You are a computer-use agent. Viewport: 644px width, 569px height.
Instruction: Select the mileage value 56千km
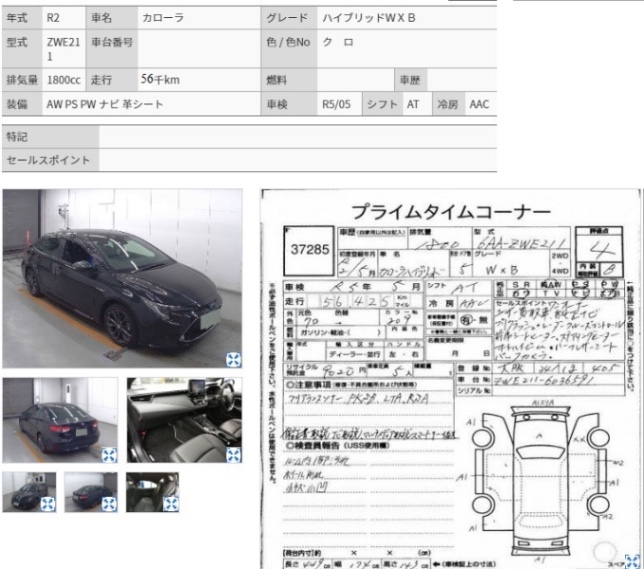click(x=160, y=79)
